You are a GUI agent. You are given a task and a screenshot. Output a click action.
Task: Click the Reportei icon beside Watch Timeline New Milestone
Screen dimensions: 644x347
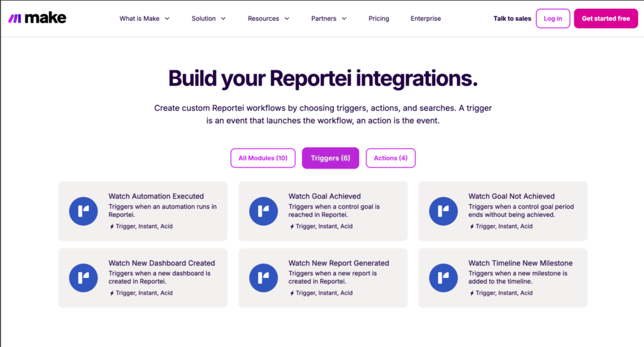[443, 278]
